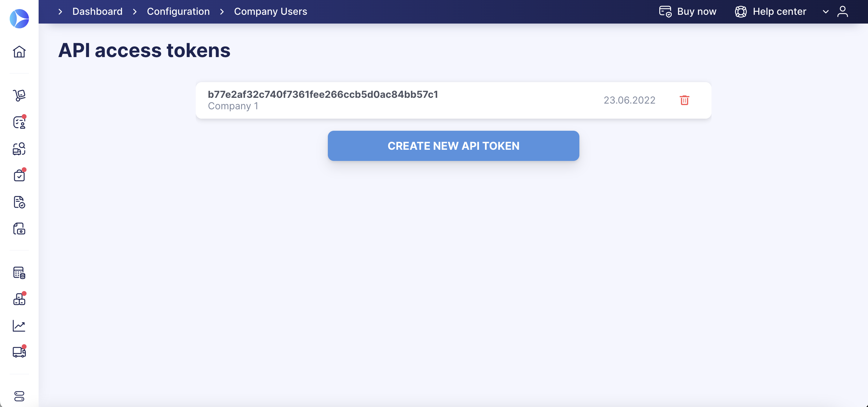Open the server settings icon at bottom
This screenshot has width=868, height=407.
pyautogui.click(x=19, y=396)
